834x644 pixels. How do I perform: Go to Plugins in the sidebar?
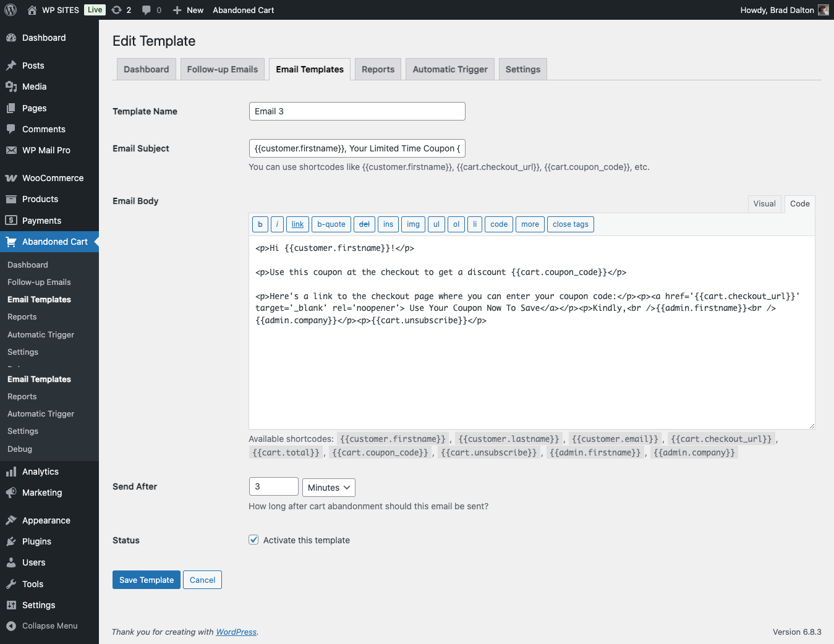[x=36, y=541]
